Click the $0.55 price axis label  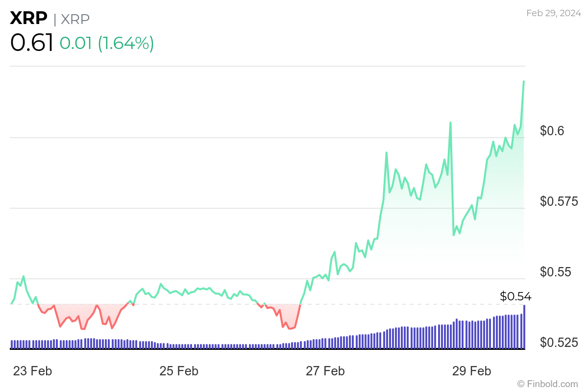click(556, 272)
